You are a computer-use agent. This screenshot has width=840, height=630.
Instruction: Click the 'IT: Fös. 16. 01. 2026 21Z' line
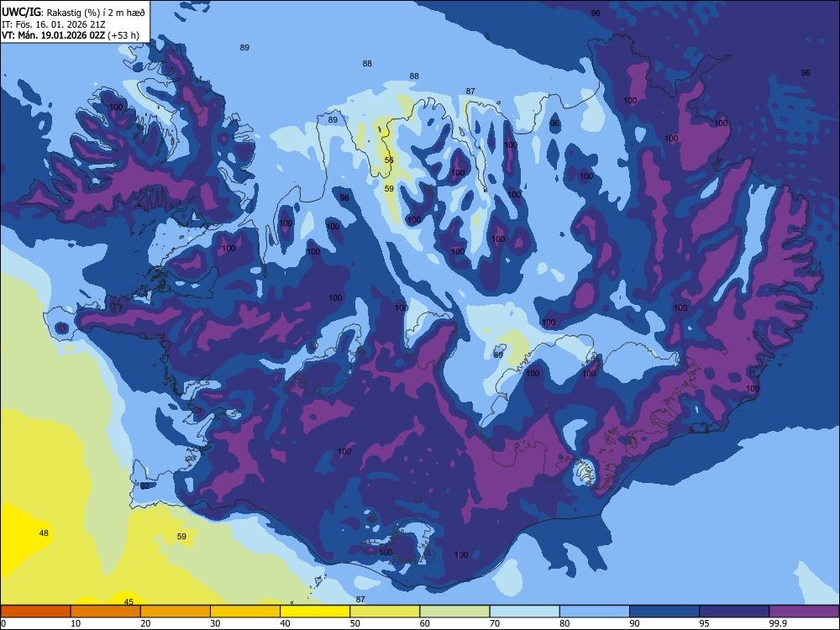click(54, 24)
